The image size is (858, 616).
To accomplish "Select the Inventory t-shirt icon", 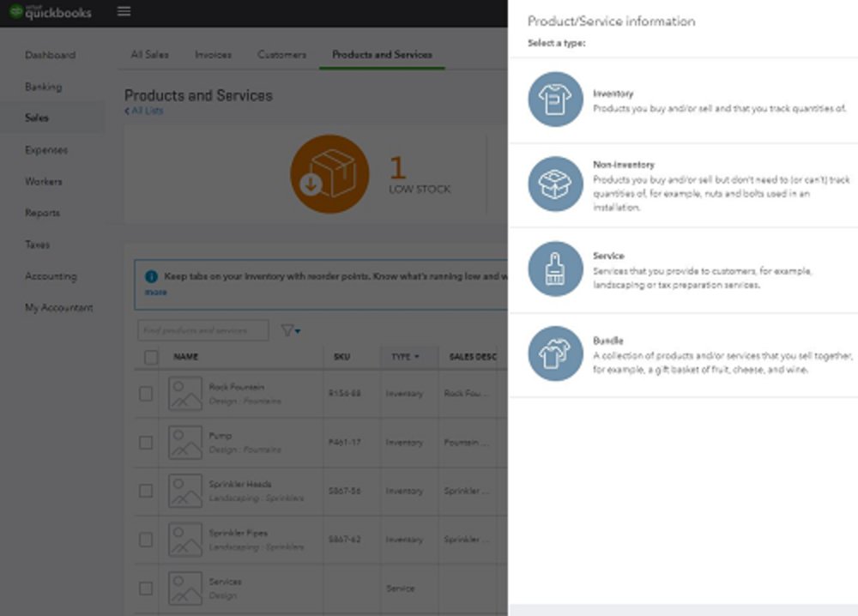I will click(x=555, y=99).
